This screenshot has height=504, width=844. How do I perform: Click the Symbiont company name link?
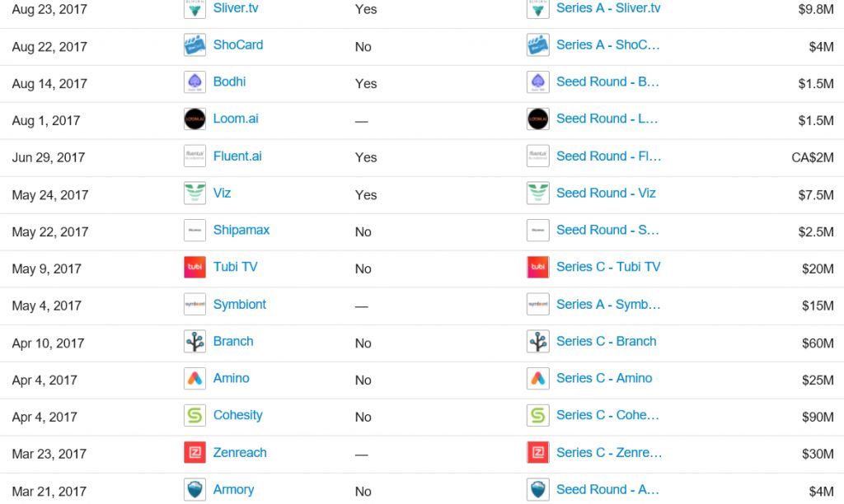pos(240,305)
